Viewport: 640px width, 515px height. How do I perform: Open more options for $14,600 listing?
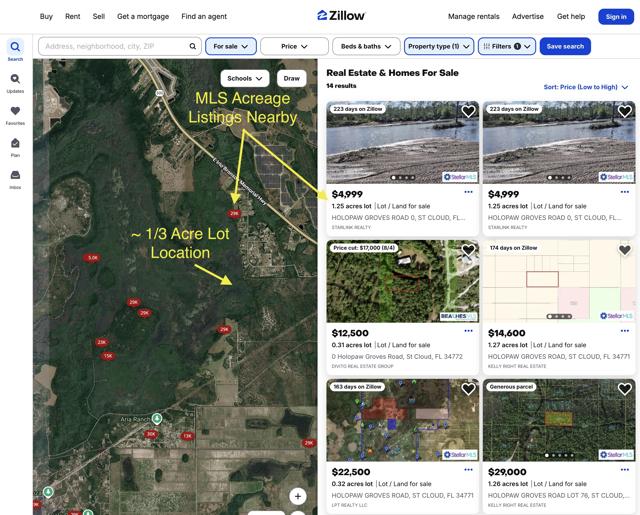[624, 331]
